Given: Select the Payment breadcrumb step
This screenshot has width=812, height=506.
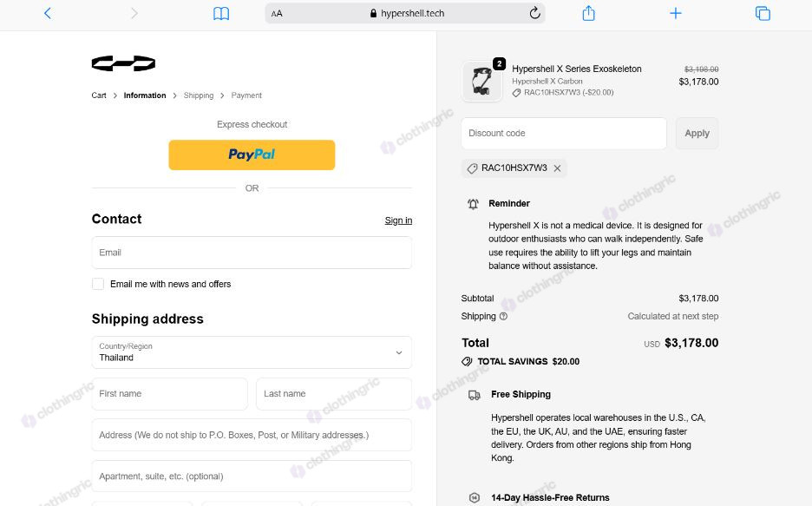Looking at the screenshot, I should point(246,95).
